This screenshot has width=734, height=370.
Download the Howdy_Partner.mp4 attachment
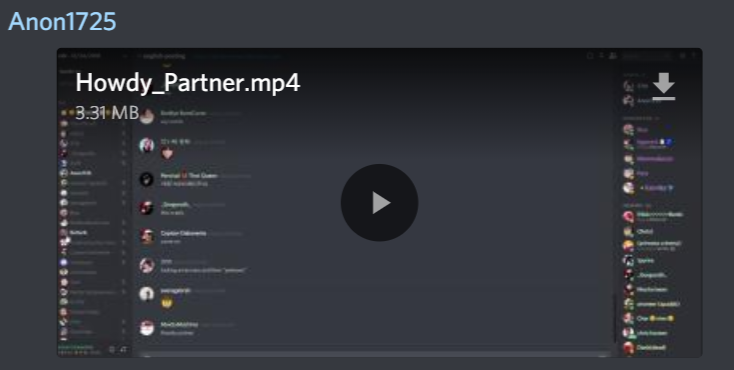click(x=664, y=87)
